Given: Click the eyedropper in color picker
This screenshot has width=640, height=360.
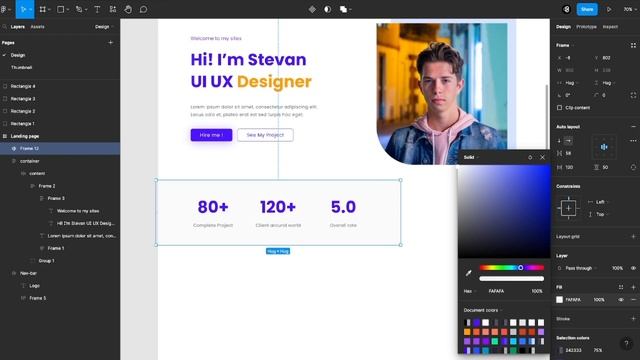Looking at the screenshot, I should tap(469, 273).
